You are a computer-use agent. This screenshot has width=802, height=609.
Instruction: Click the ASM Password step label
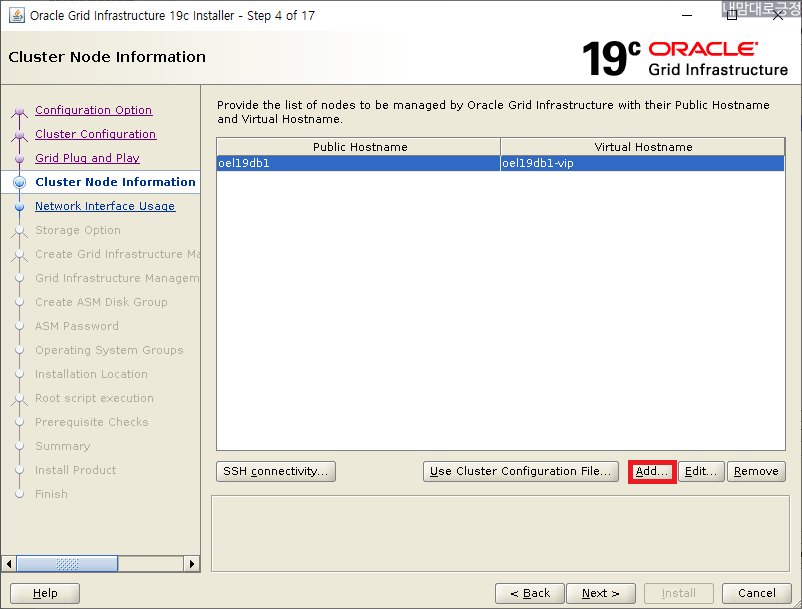click(77, 326)
